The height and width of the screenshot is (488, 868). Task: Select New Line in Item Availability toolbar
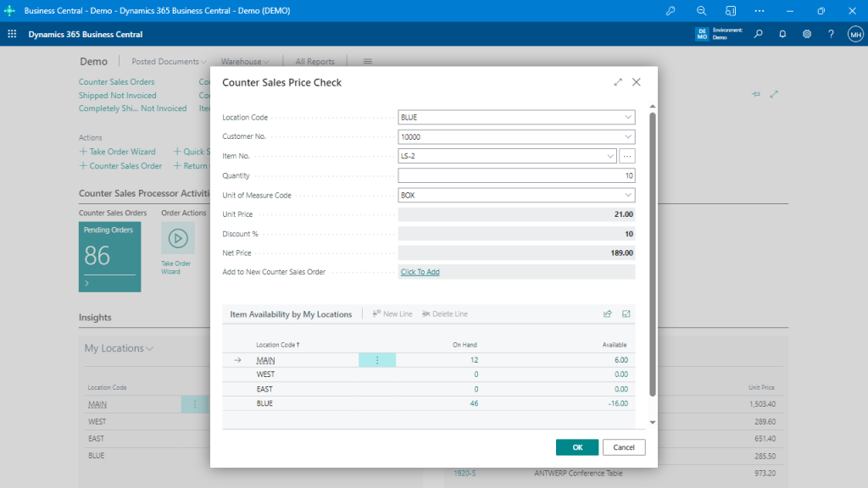(x=392, y=313)
